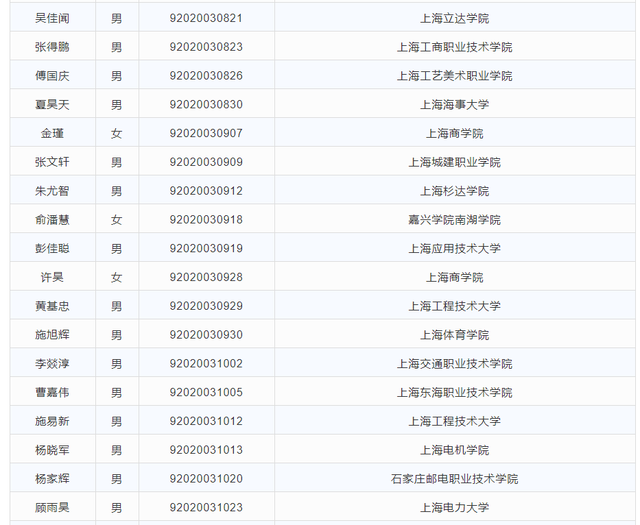Screen dimensions: 640x525
Task: Select ID 92020031013
Action: (206, 450)
